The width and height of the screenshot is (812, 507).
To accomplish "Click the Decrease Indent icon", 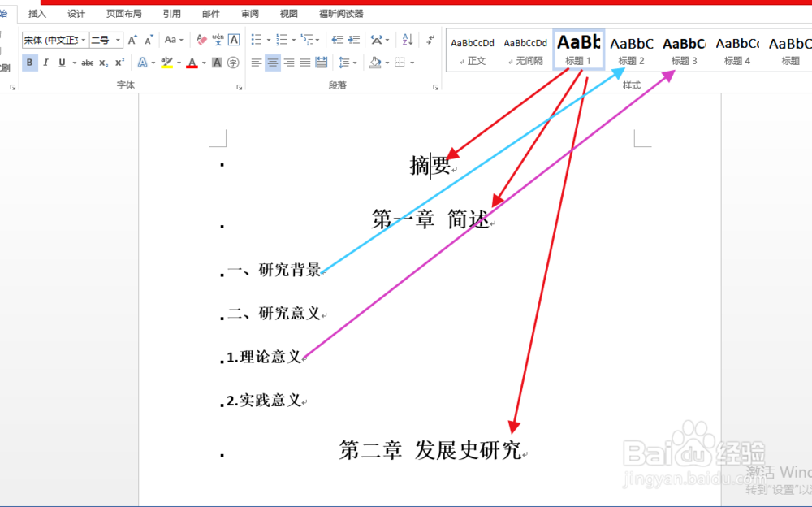I will click(337, 38).
